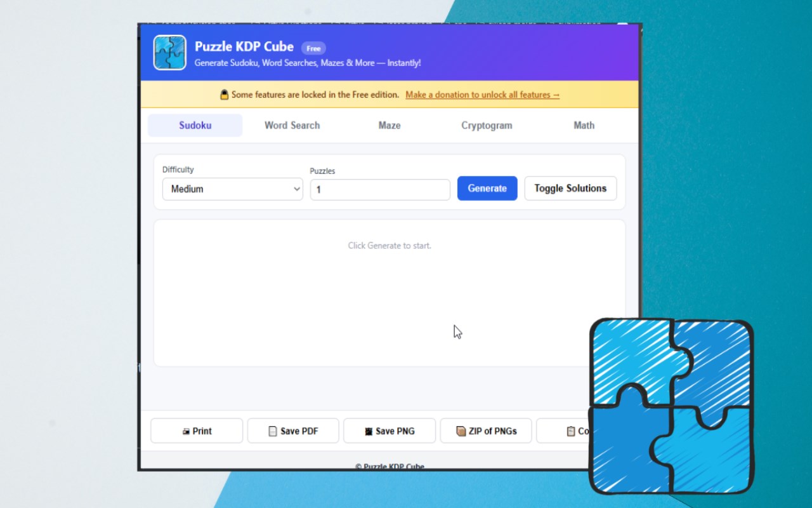Click the Toggle Solutions button
The image size is (812, 508).
click(570, 189)
